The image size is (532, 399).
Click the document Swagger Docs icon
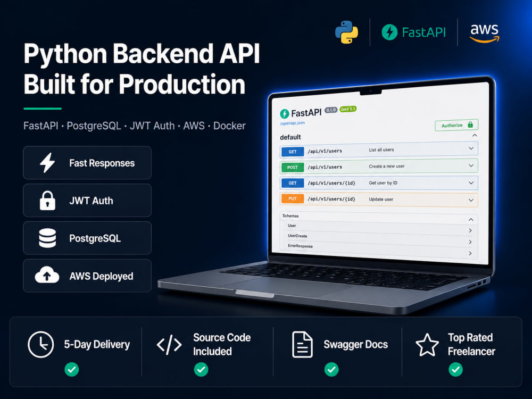point(302,344)
